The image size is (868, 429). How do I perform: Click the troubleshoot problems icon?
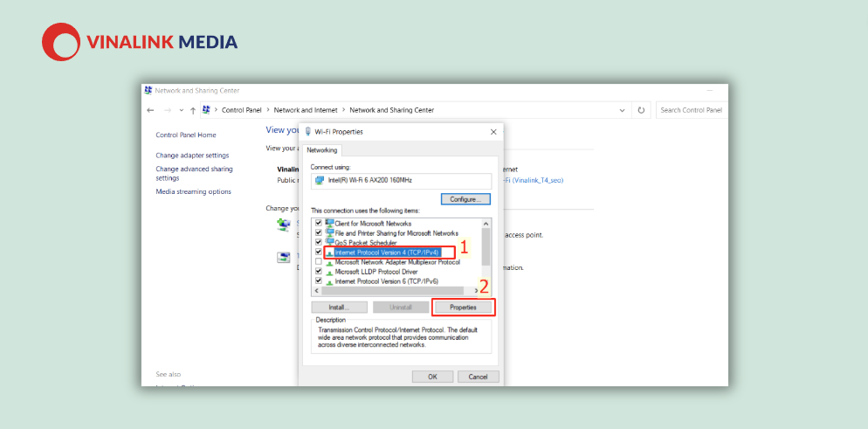284,258
